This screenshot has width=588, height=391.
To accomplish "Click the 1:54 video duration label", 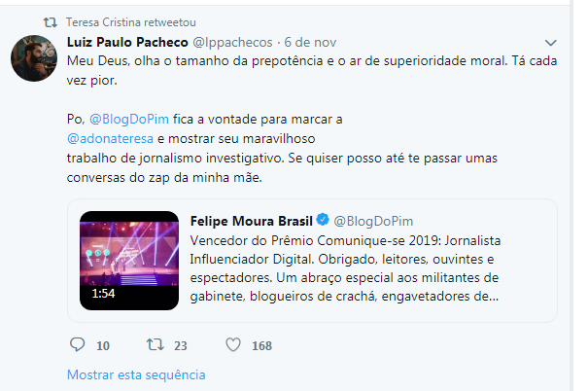I will (104, 291).
